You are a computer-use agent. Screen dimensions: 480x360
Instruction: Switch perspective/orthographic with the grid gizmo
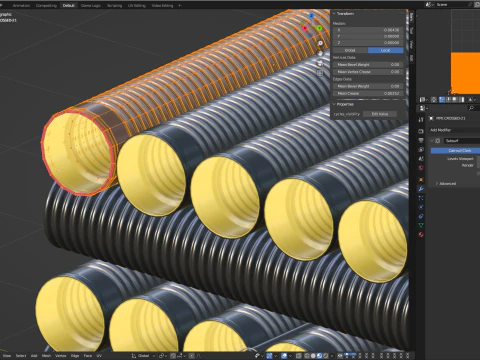(320, 73)
